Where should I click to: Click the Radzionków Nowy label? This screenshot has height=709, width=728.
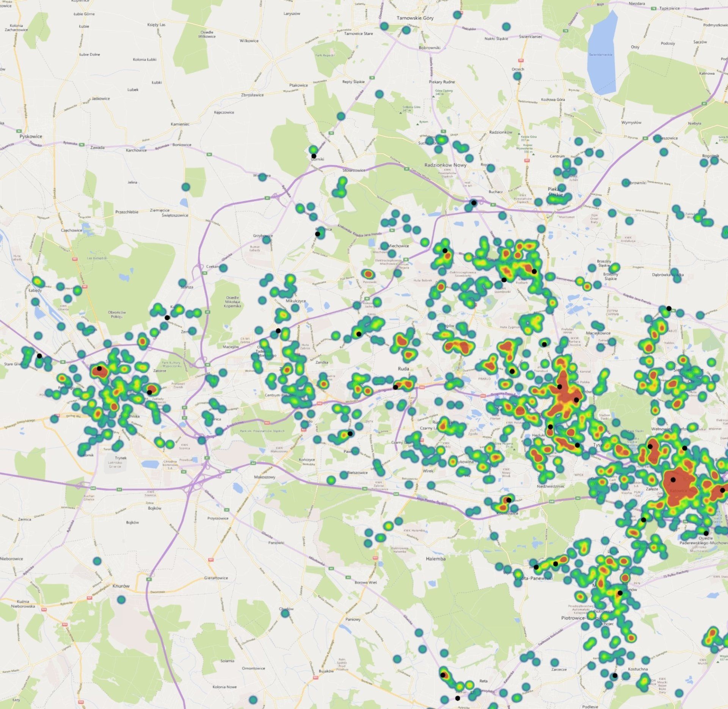(x=445, y=165)
